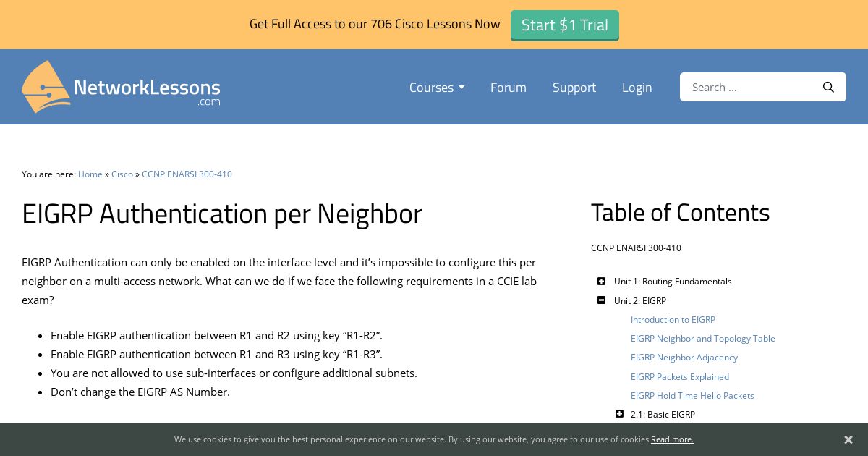Open the Courses dropdown menu
868x456 pixels.
(x=437, y=87)
